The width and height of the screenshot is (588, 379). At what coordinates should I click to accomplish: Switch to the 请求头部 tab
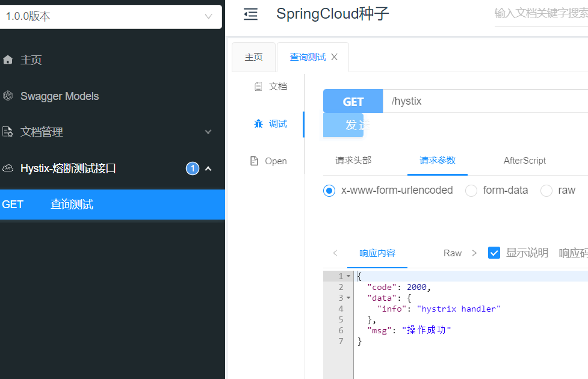(x=353, y=161)
